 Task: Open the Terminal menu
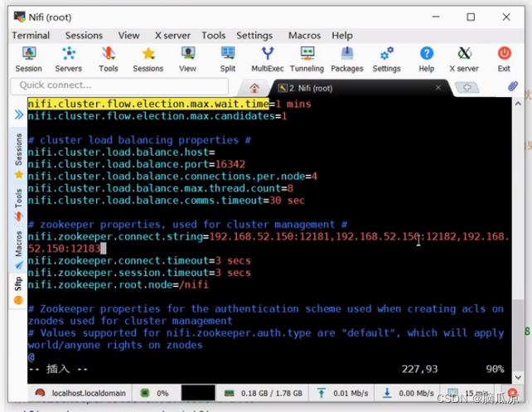pyautogui.click(x=31, y=36)
